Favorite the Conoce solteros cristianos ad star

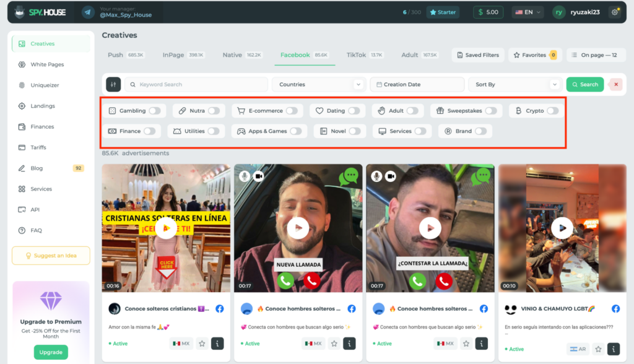pyautogui.click(x=202, y=344)
